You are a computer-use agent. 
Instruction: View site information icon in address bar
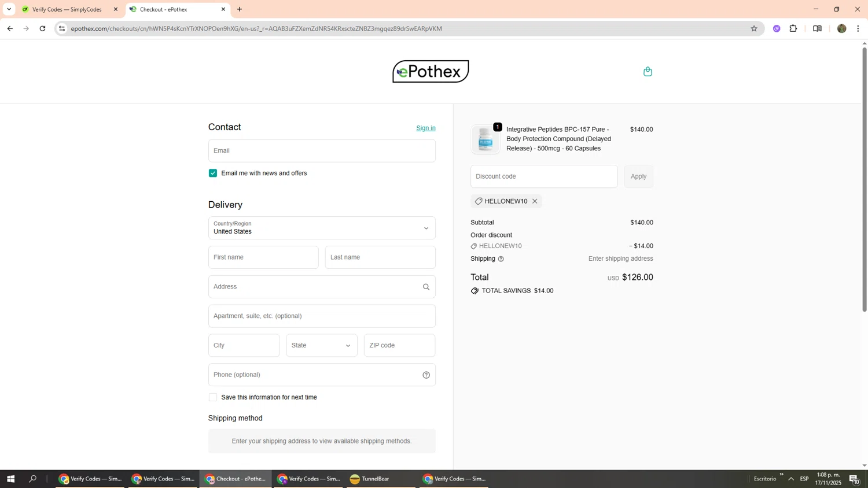tap(62, 28)
